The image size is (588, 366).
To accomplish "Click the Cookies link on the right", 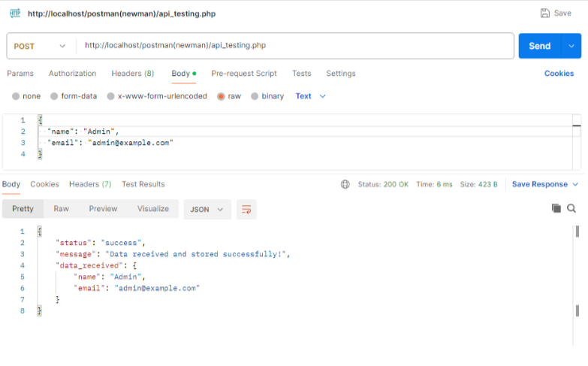I will pos(559,74).
